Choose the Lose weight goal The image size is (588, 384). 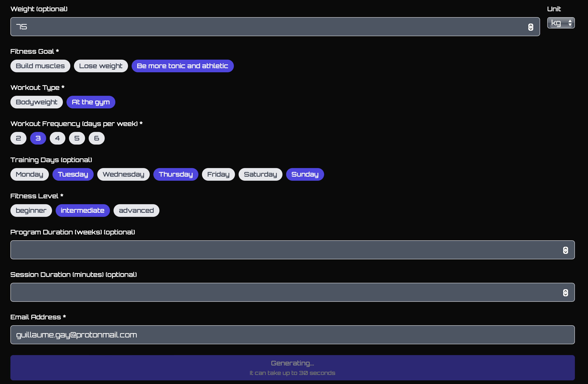tap(101, 66)
